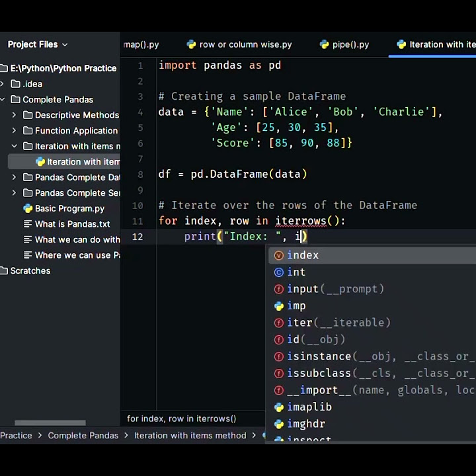Click the Python icon on Iteration with ite tab
Image resolution: width=476 pixels, height=476 pixels.
(x=401, y=45)
